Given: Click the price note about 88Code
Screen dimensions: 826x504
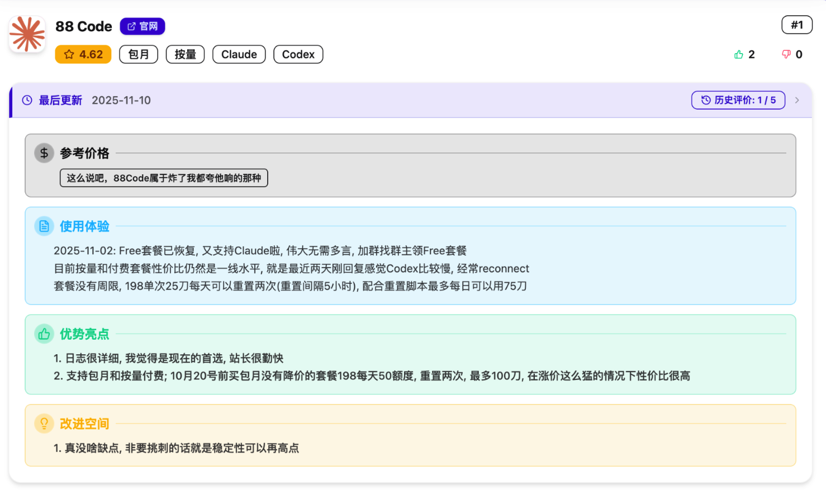Looking at the screenshot, I should point(164,178).
